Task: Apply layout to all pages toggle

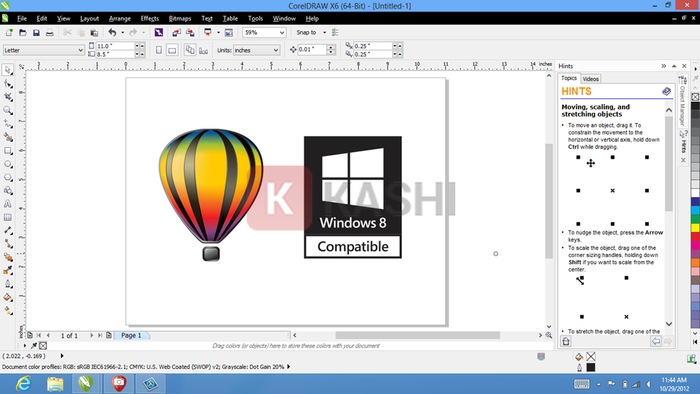Action: pos(190,50)
